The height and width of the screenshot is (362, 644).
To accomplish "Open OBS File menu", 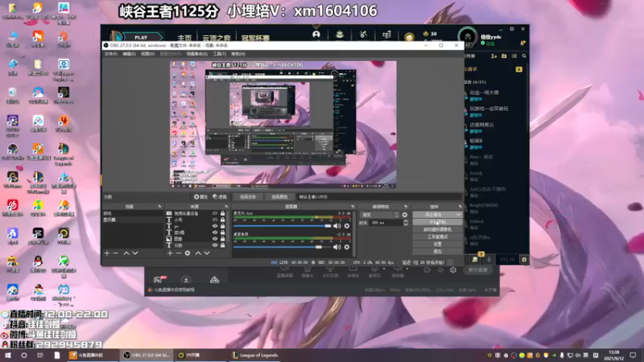I will [x=111, y=54].
